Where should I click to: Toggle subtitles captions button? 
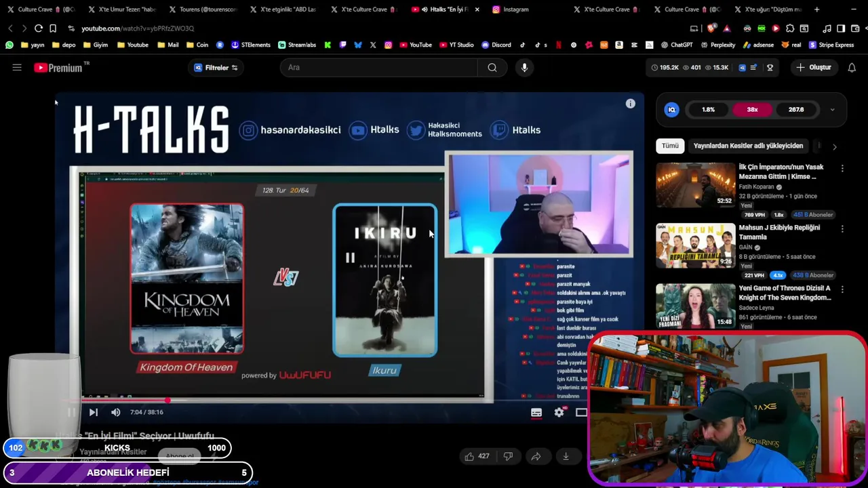pos(536,412)
